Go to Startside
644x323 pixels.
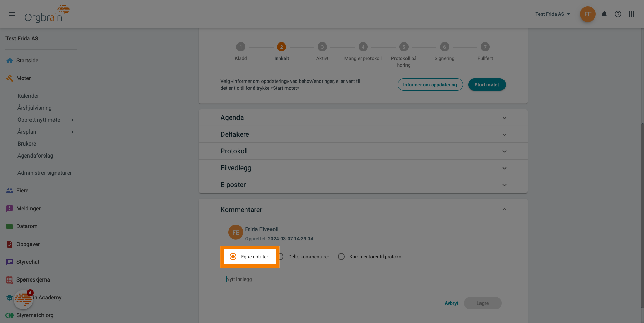pos(27,61)
